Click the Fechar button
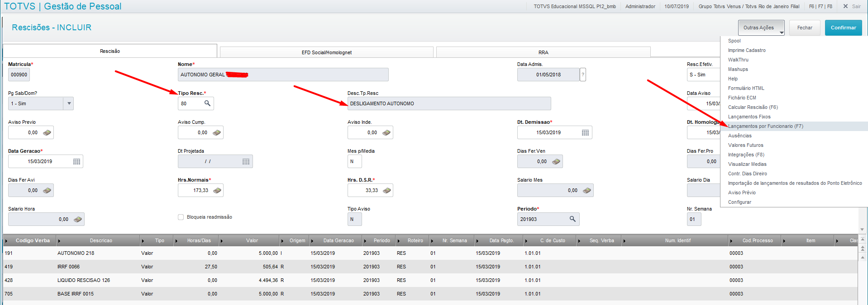 pyautogui.click(x=805, y=28)
